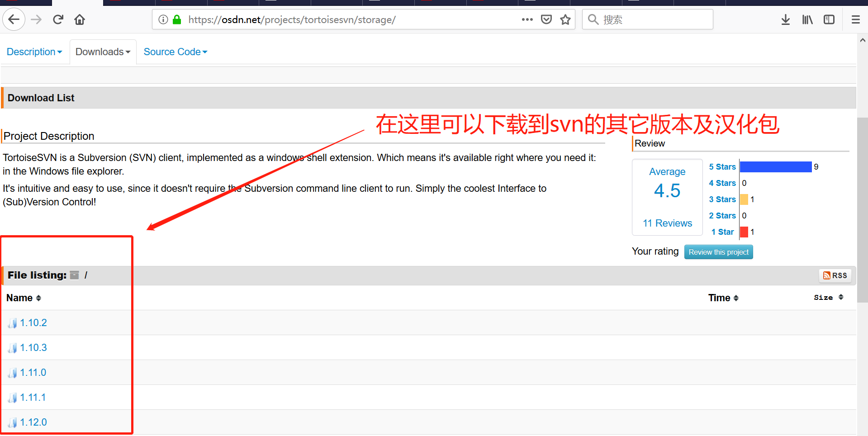
Task: Toggle the browser sidebar
Action: coord(829,19)
